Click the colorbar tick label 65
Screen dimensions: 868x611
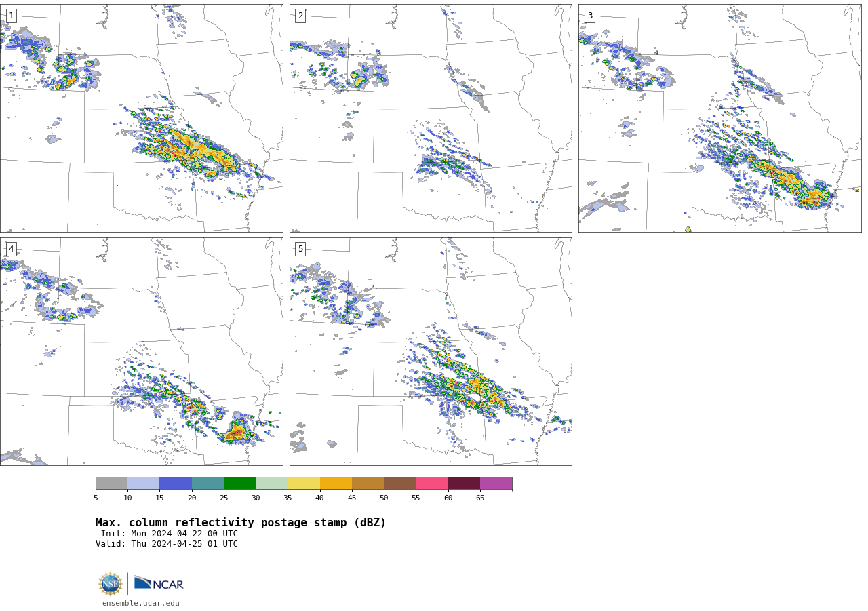coord(480,498)
